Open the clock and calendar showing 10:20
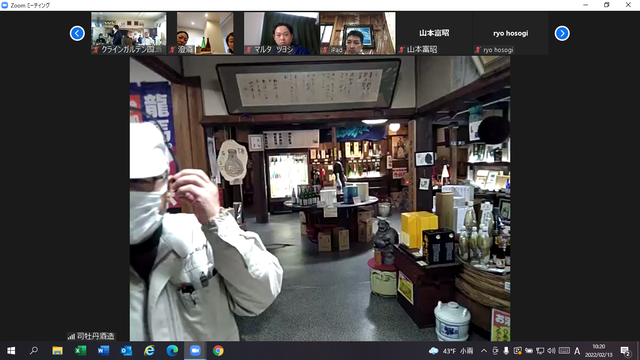640x360 pixels. click(599, 351)
